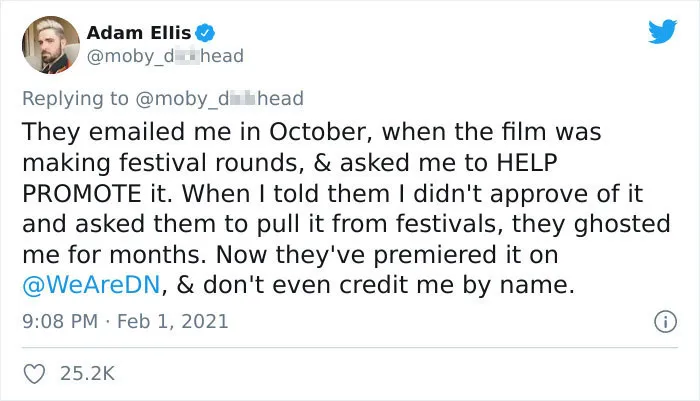
Task: Click the blue verified checkmark badge
Action: click(x=206, y=33)
